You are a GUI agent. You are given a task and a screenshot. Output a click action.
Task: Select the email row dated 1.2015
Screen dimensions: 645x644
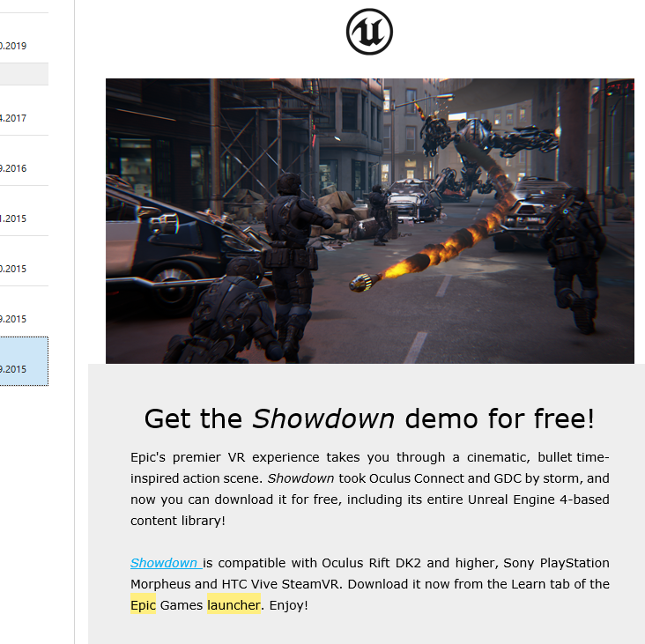pos(24,211)
